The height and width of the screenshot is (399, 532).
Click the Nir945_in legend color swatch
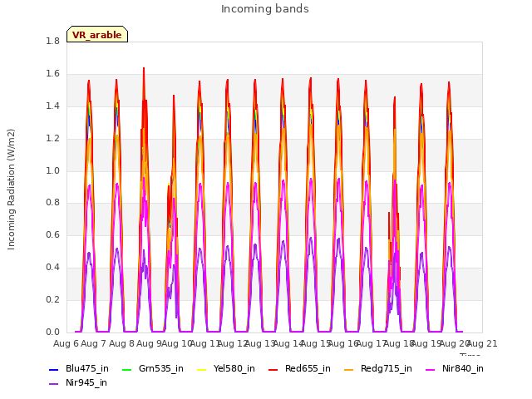point(54,384)
